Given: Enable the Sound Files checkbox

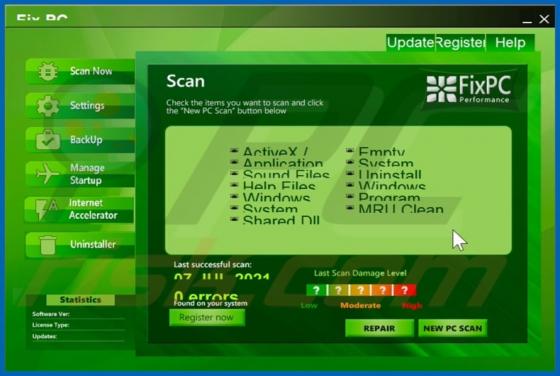Looking at the screenshot, I should point(234,174).
